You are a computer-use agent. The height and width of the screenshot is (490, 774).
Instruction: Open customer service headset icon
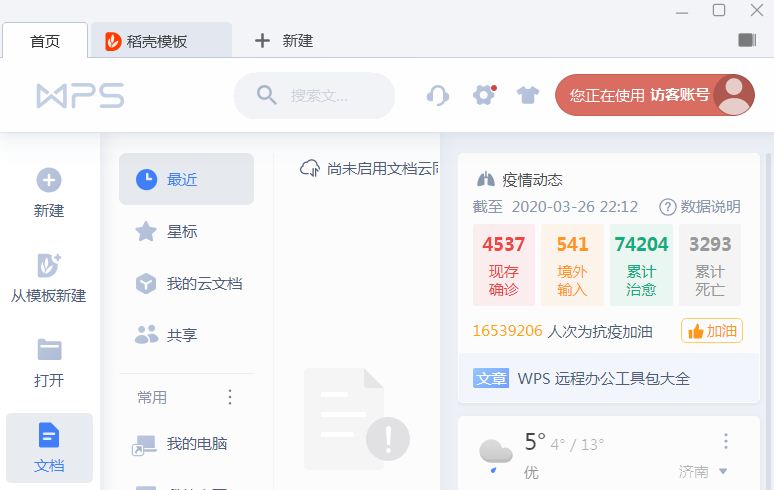coord(438,95)
